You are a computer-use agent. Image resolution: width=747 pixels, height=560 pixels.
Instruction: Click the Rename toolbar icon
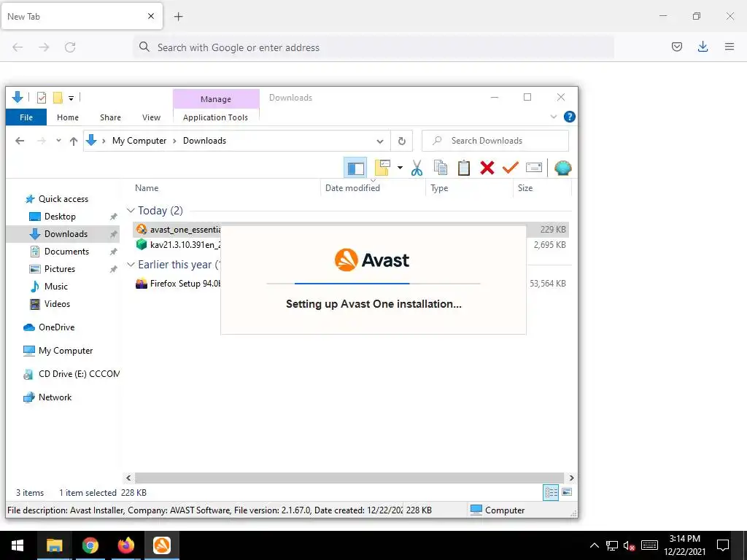click(x=533, y=168)
